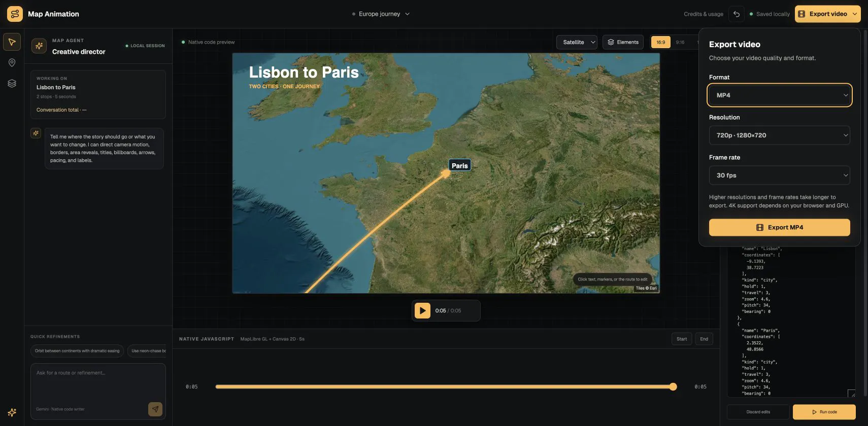Viewport: 868px width, 426px height.
Task: Choose the 'Use neon-chase' quick refinement chip
Action: coord(147,351)
